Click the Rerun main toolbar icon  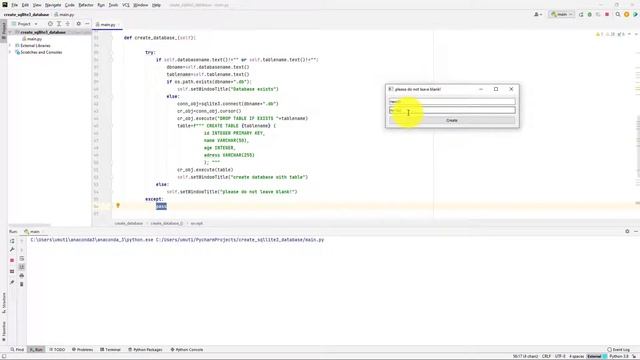[581, 14]
